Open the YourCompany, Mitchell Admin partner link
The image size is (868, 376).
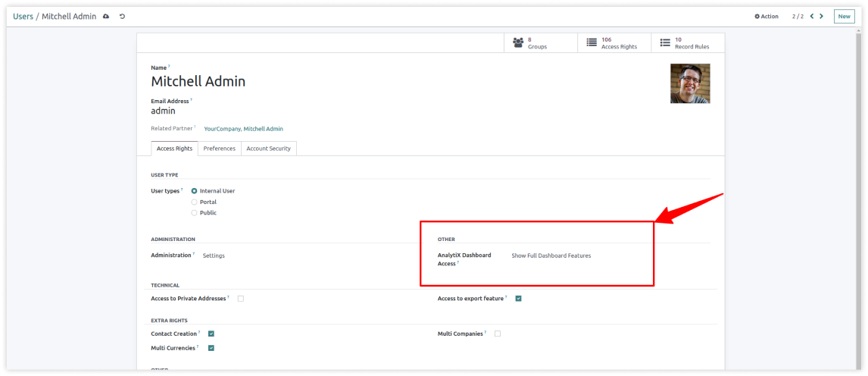(243, 129)
